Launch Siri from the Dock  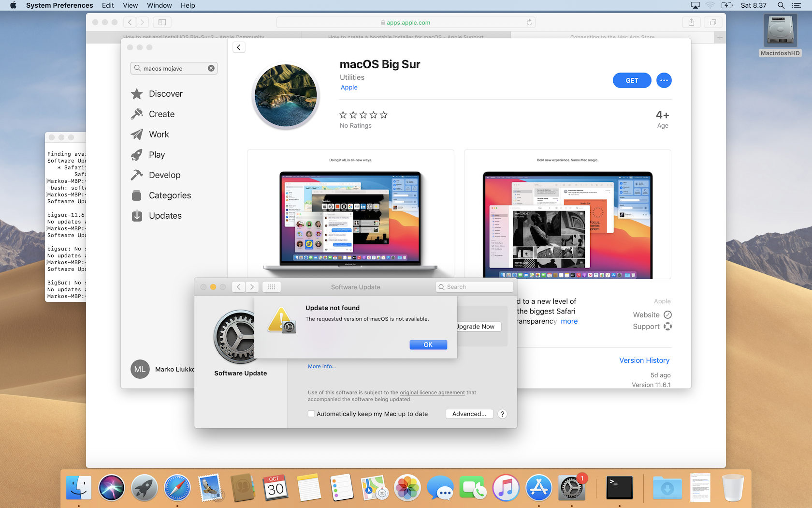click(112, 487)
